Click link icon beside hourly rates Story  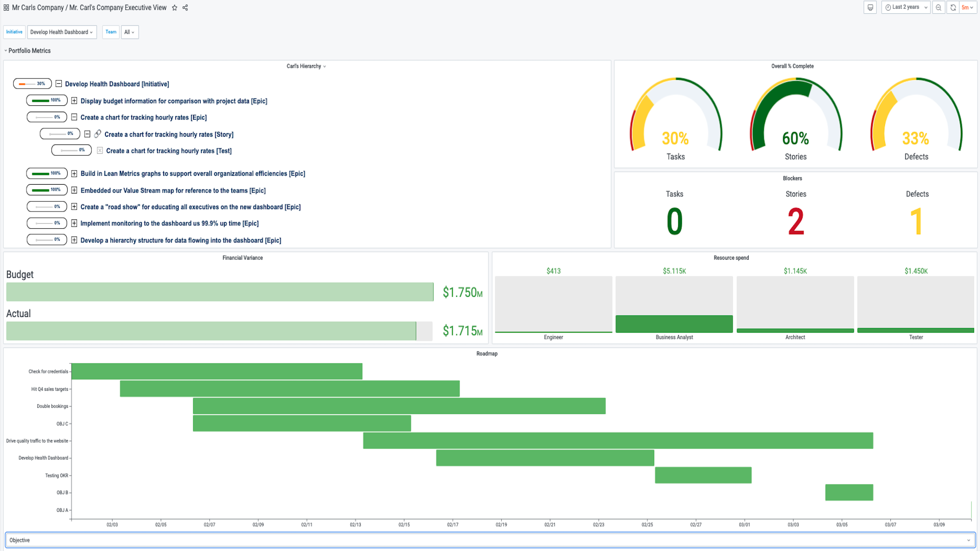point(98,134)
